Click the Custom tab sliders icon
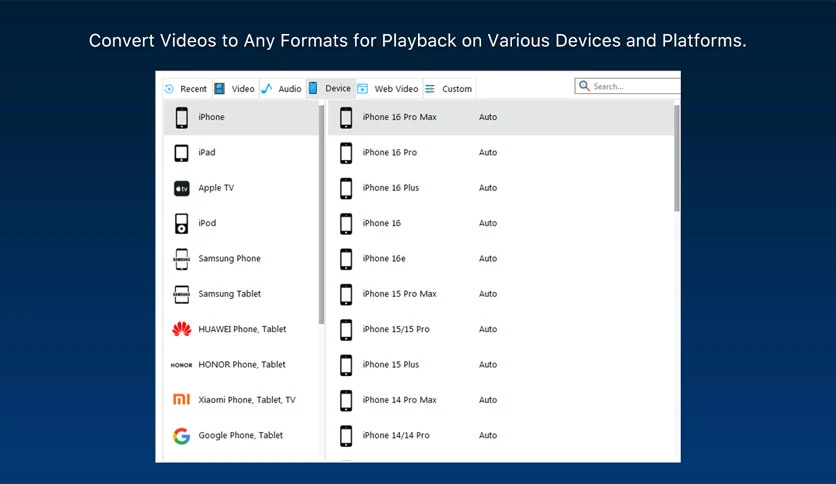The height and width of the screenshot is (484, 836). coord(430,88)
